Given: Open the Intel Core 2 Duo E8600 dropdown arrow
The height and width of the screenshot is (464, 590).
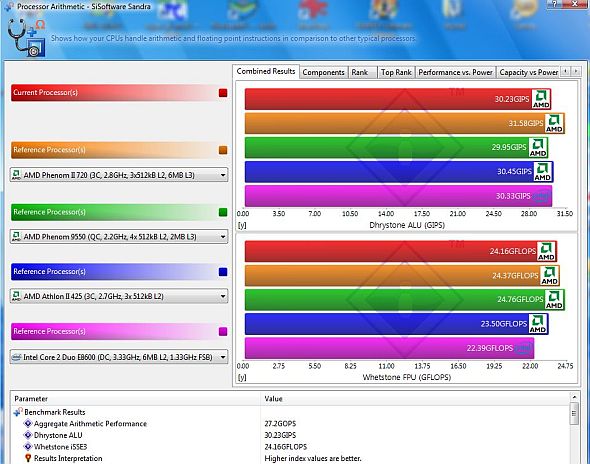Looking at the screenshot, I should click(223, 357).
